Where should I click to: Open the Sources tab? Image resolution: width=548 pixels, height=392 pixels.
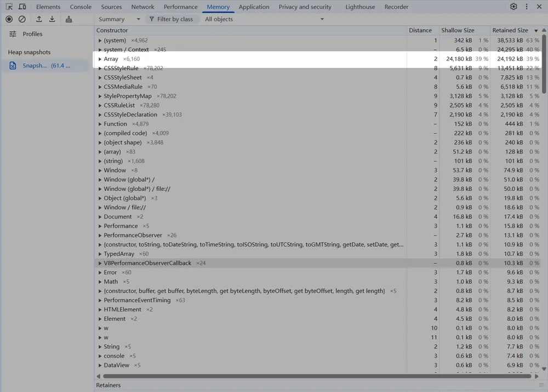(111, 7)
